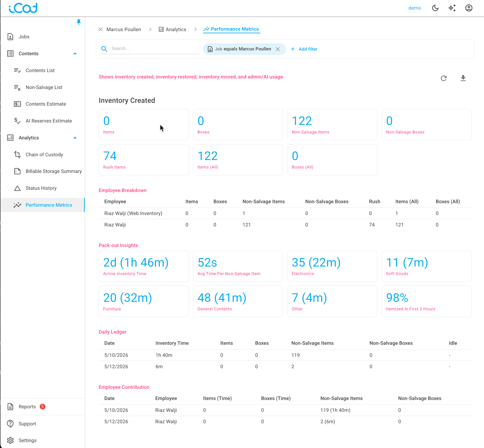Collapse the Analytics section arrow

point(75,138)
